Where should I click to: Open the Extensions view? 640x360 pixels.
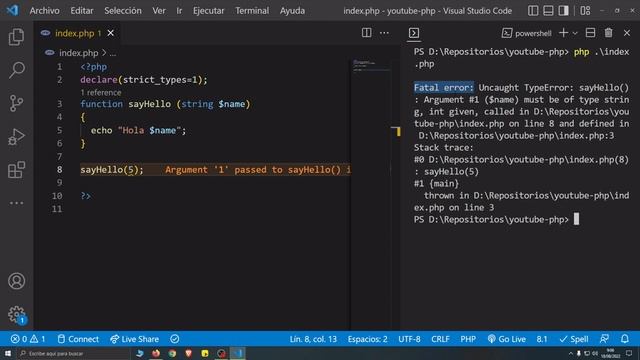pyautogui.click(x=16, y=170)
